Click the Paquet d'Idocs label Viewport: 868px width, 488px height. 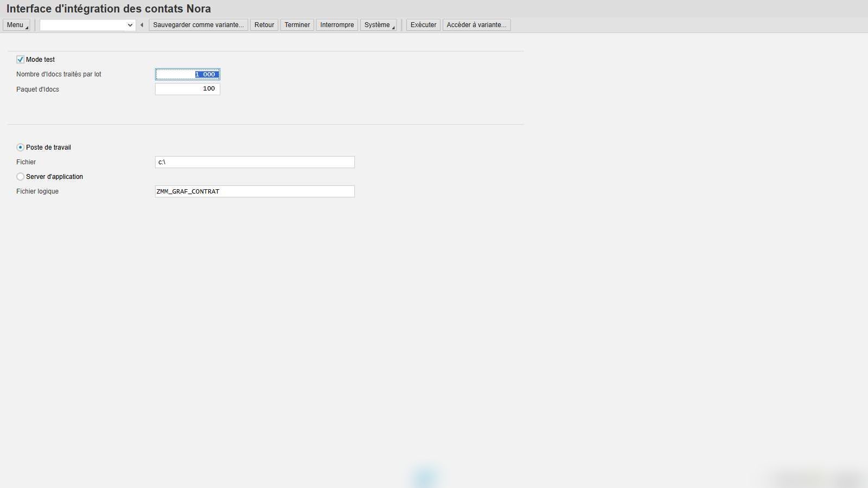[x=37, y=89]
